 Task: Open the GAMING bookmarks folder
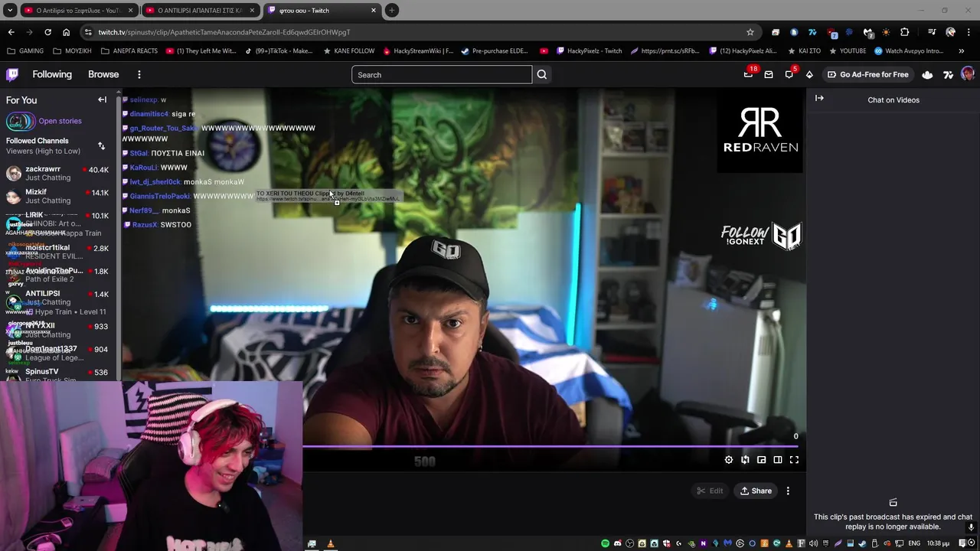[x=25, y=51]
